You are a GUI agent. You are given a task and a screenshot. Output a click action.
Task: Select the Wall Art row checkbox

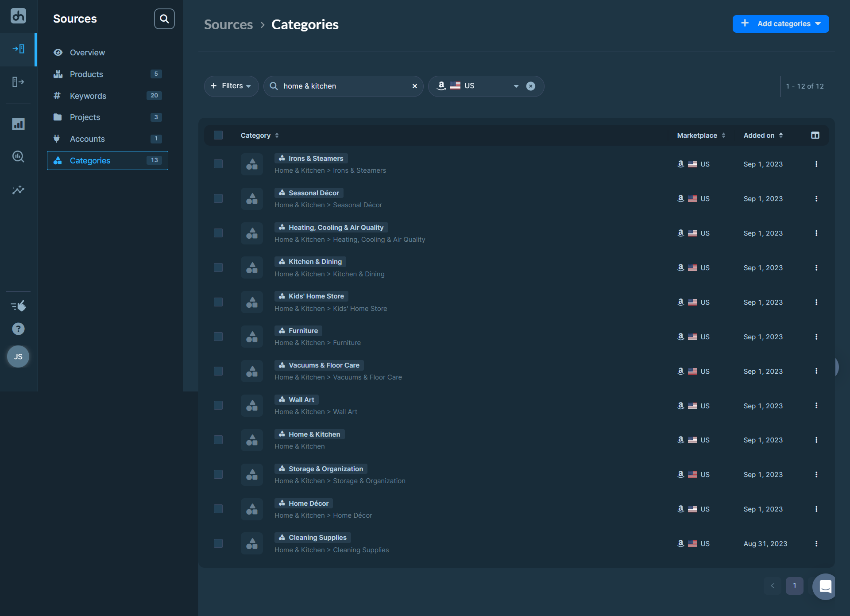click(218, 406)
